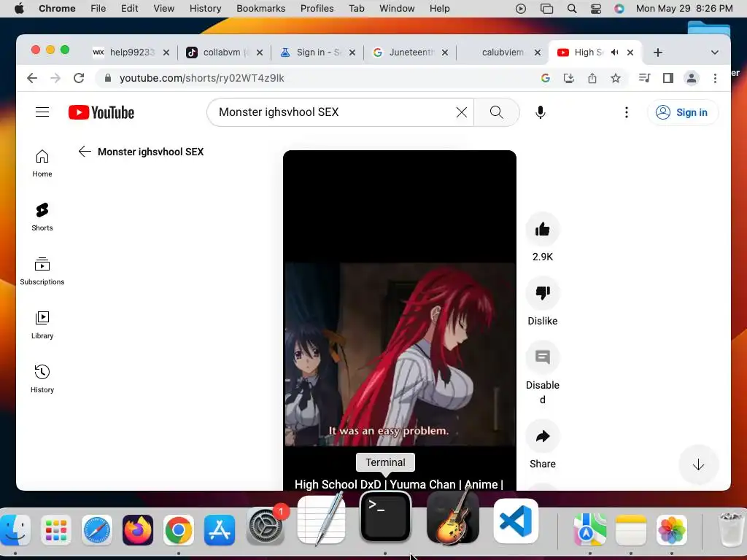
Task: Go back from search results arrow
Action: click(x=85, y=152)
